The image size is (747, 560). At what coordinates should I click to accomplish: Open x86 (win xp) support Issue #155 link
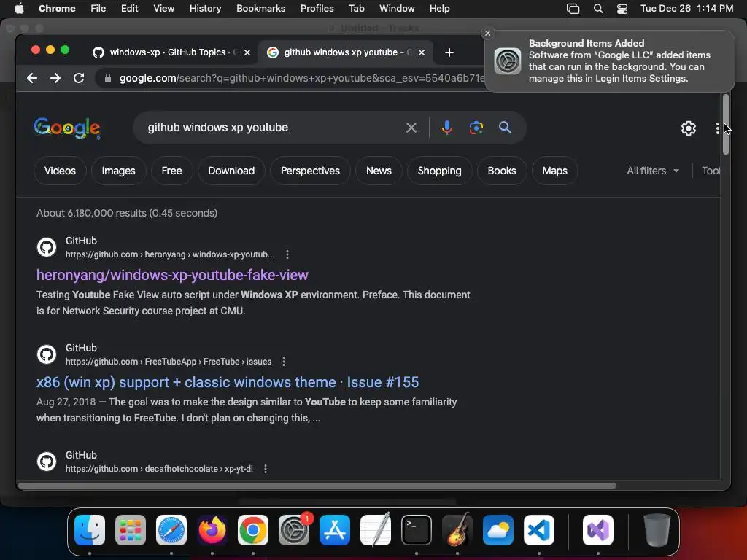pyautogui.click(x=228, y=382)
